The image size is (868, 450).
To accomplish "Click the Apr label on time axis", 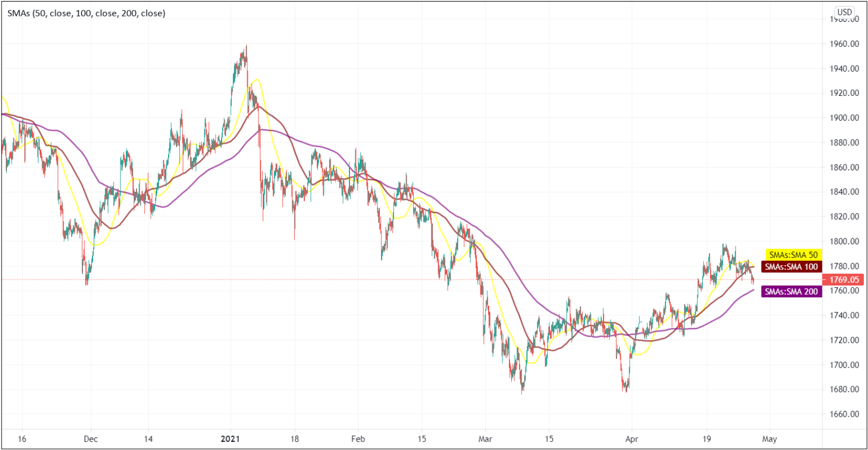I will pyautogui.click(x=631, y=439).
